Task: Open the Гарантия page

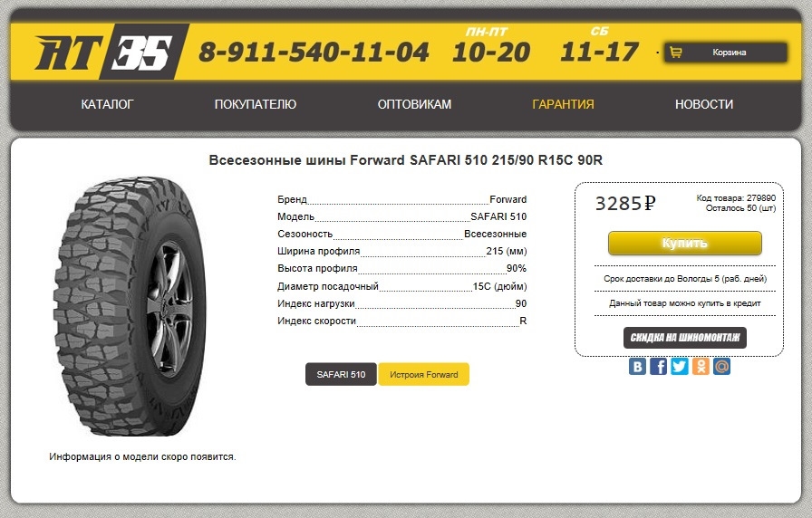Action: click(563, 104)
